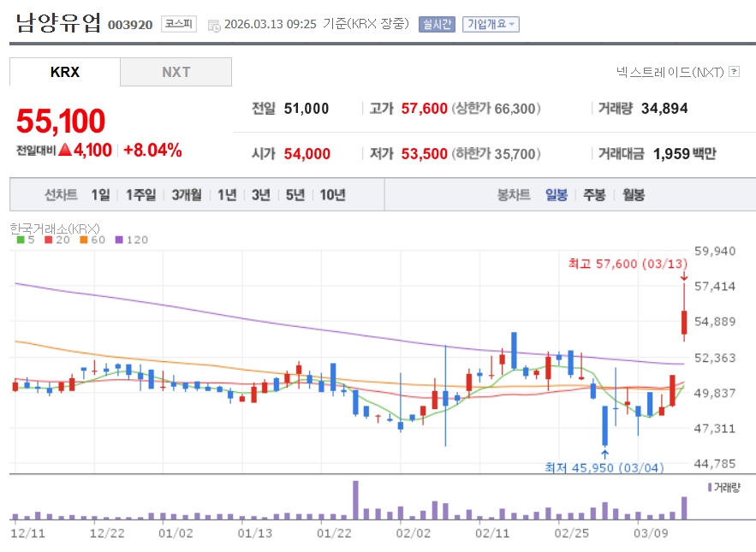Image resolution: width=756 pixels, height=552 pixels.
Task: Click the 거래량 value 34,894
Action: click(664, 109)
